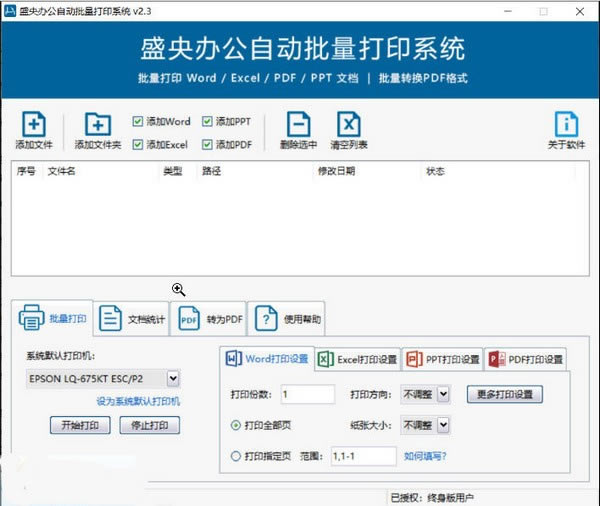Open the 打印方向 orientation dropdown

click(443, 394)
